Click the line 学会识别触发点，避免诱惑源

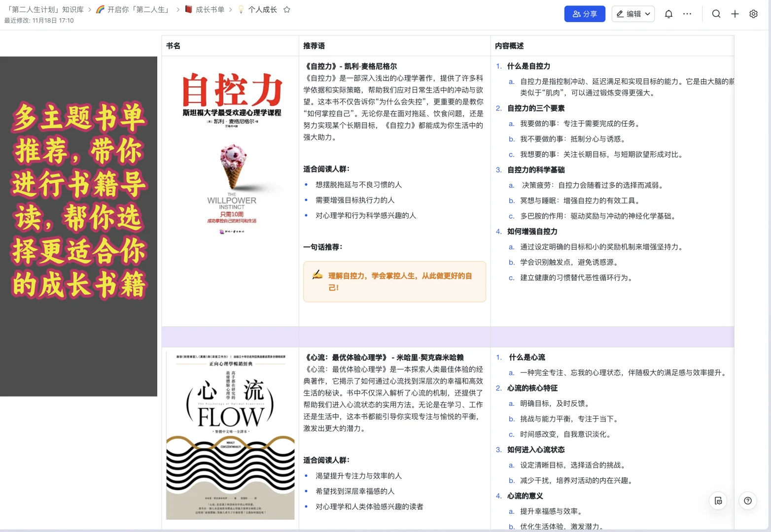pos(570,262)
